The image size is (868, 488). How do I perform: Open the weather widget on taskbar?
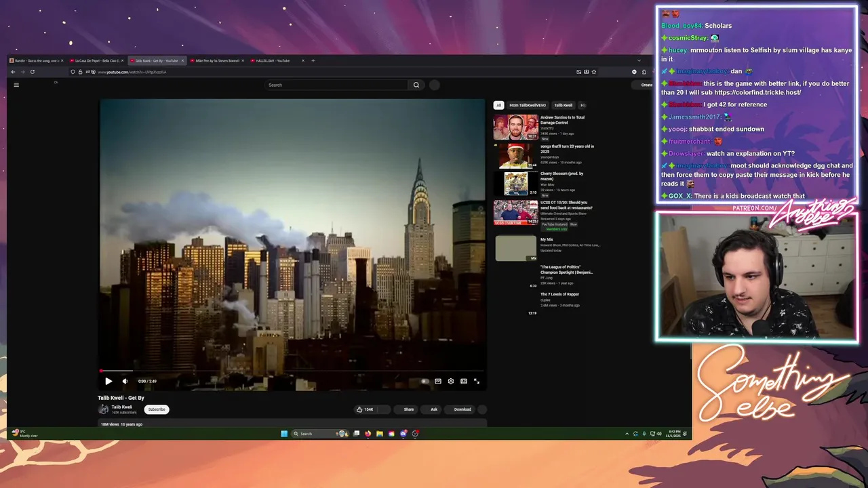coord(25,434)
